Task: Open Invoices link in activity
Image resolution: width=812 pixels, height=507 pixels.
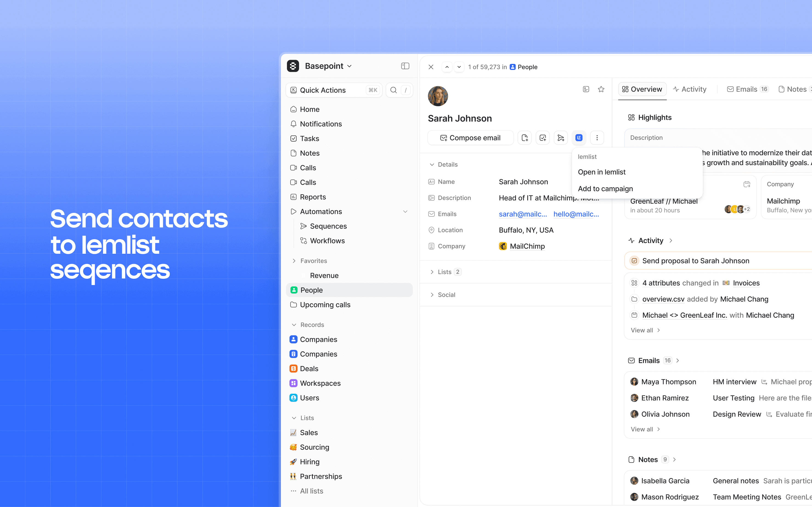Action: (x=746, y=283)
